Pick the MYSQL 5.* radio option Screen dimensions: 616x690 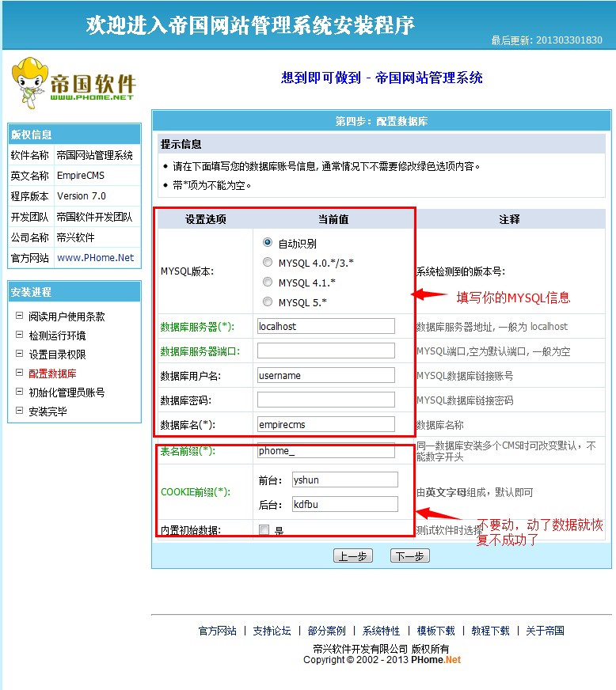coord(268,302)
